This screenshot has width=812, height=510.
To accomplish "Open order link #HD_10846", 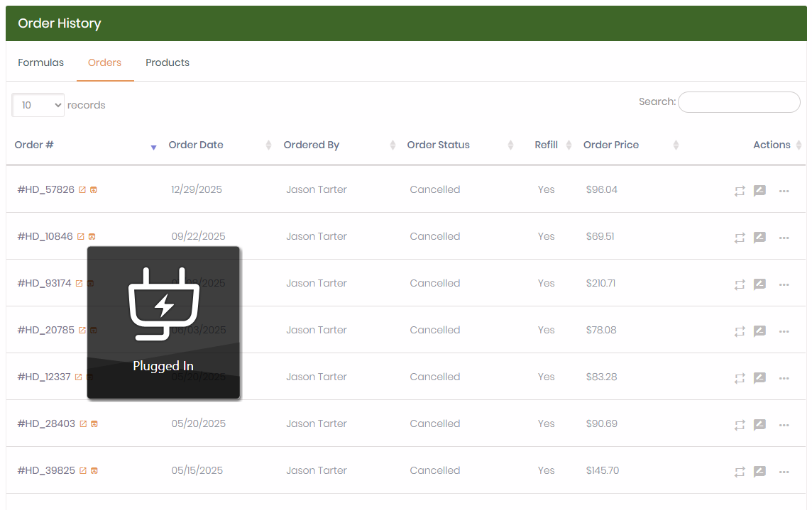I will click(45, 236).
